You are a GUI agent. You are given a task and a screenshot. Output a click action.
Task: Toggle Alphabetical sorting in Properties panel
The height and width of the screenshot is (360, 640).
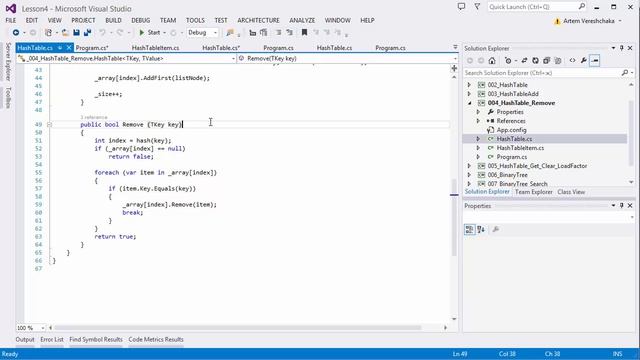click(x=481, y=229)
